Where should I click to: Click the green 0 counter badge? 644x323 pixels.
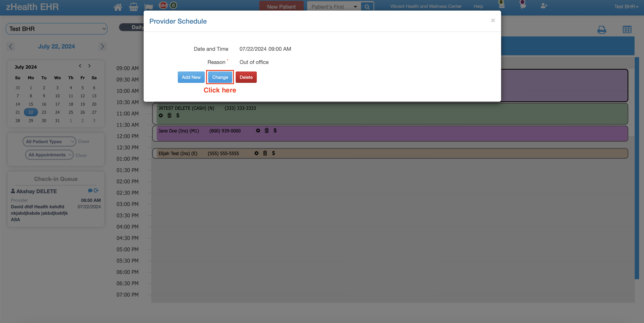point(173,5)
